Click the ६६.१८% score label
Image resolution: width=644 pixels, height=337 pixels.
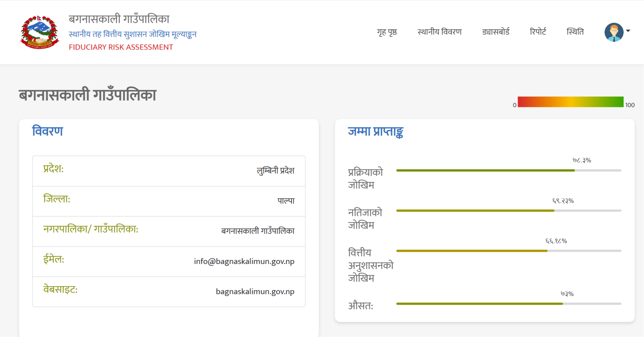[556, 241]
